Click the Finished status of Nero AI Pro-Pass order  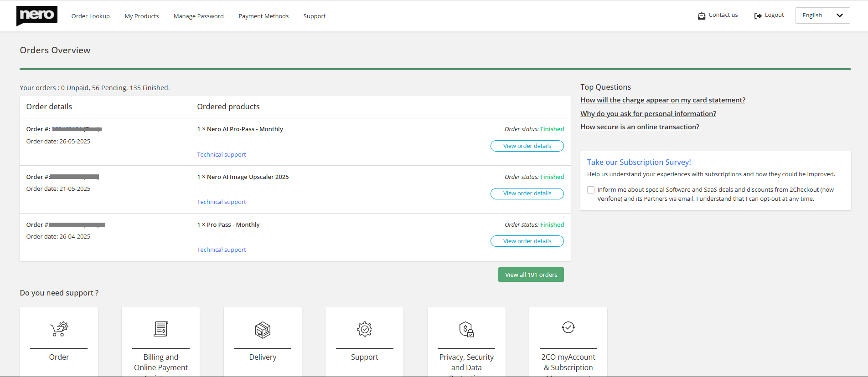(552, 129)
